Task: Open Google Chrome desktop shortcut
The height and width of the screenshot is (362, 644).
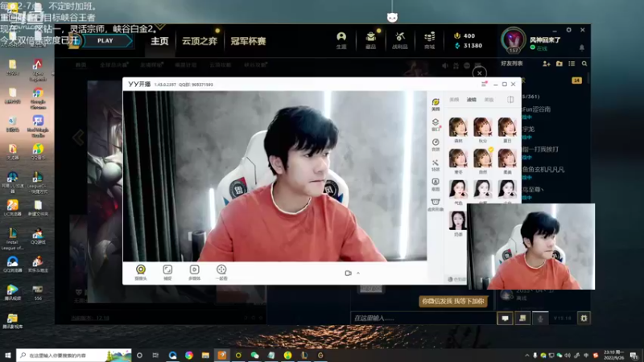Action: click(38, 98)
